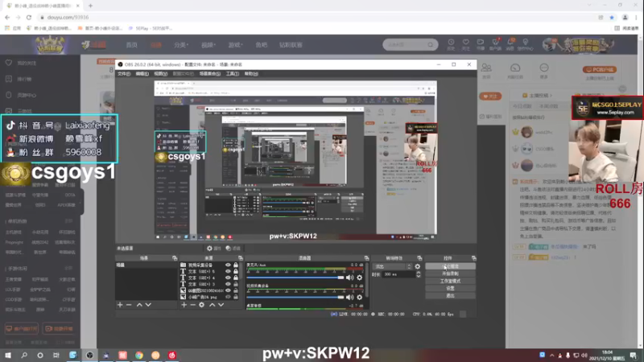Viewport: 644px width, 362px height.
Task: Open OBS 编辑(E) menu
Action: coord(142,74)
